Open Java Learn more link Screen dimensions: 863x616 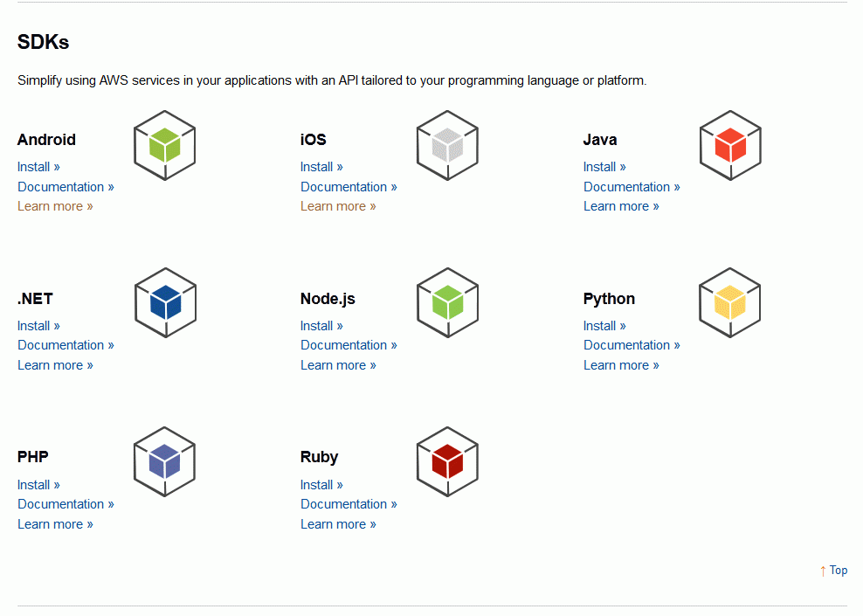point(621,206)
